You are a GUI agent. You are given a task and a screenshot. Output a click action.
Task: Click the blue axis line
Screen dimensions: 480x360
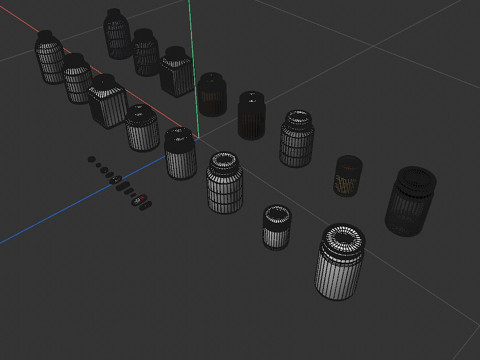(82, 200)
